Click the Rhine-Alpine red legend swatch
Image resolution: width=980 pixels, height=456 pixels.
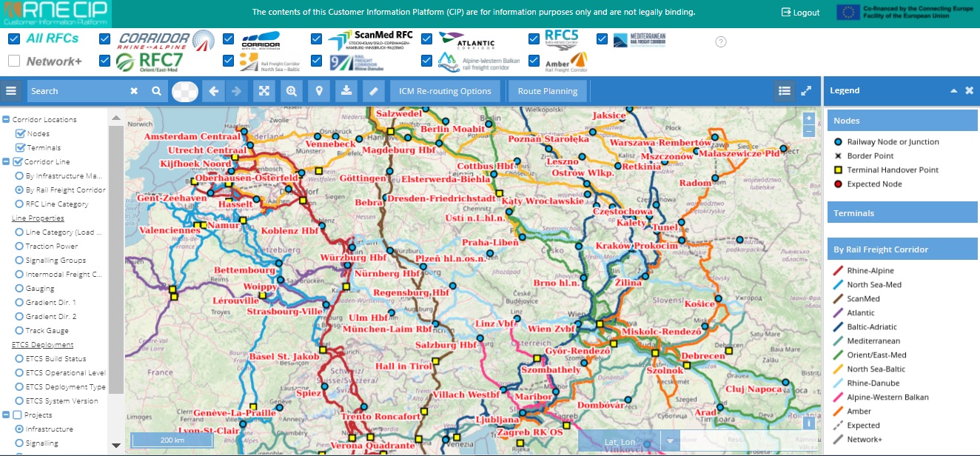[838, 271]
